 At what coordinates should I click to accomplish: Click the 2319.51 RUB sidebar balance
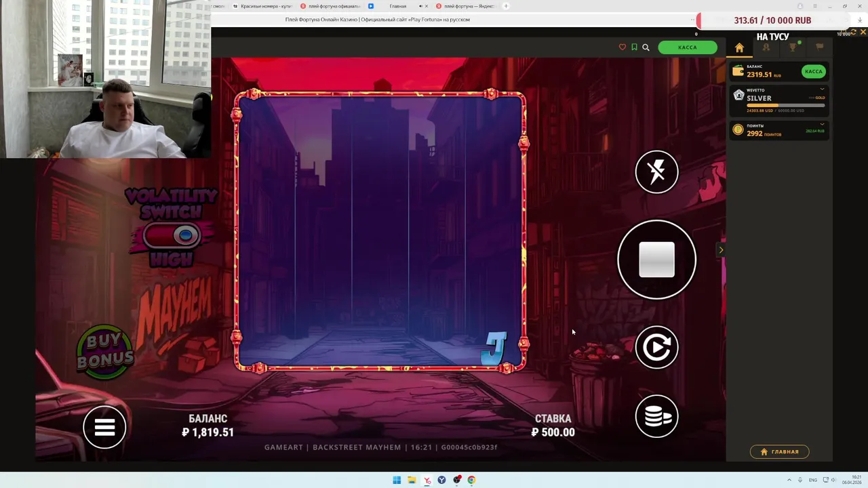click(x=764, y=75)
